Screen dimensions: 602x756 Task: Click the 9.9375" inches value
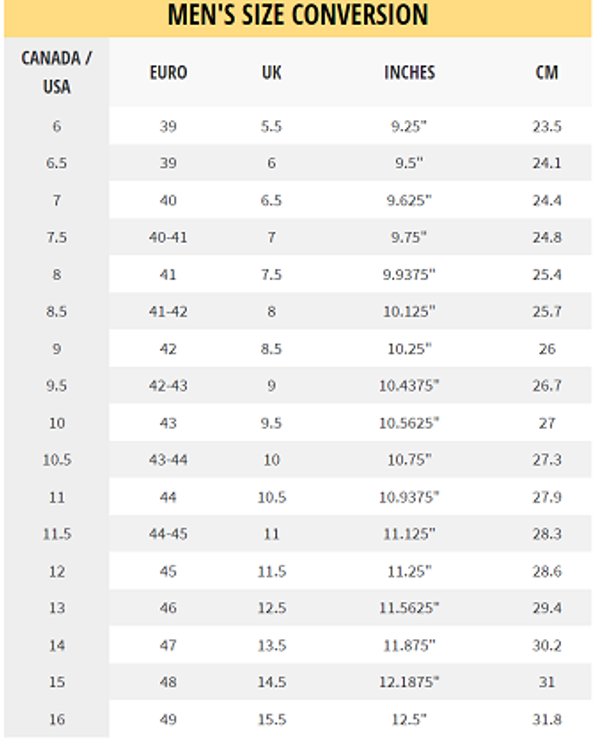tap(409, 274)
